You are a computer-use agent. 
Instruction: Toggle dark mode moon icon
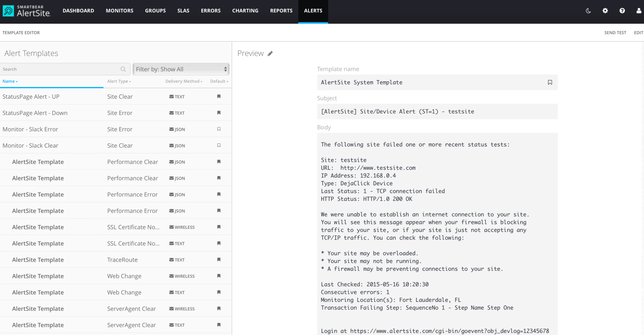pos(588,11)
